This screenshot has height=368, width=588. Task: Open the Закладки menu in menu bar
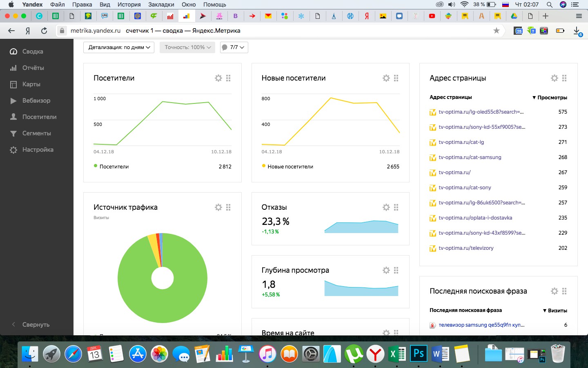161,4
